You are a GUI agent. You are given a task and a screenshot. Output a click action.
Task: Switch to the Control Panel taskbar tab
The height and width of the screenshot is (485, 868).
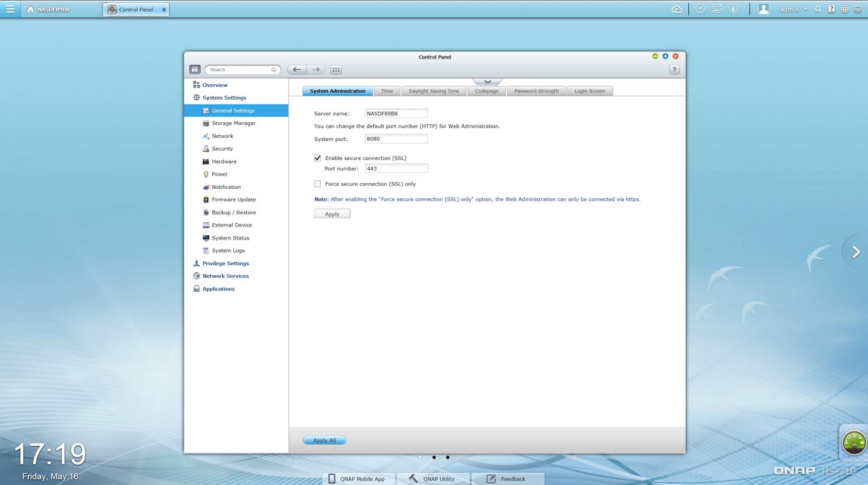(136, 9)
